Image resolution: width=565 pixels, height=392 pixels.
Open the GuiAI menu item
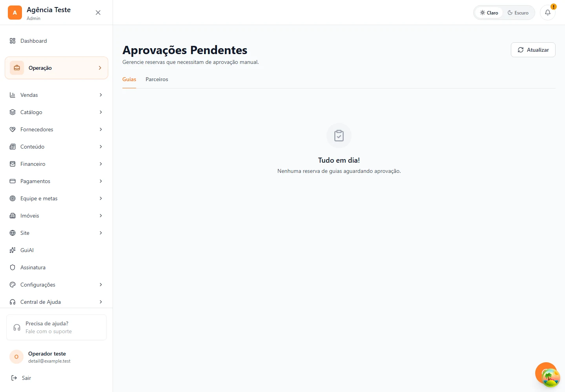point(56,250)
